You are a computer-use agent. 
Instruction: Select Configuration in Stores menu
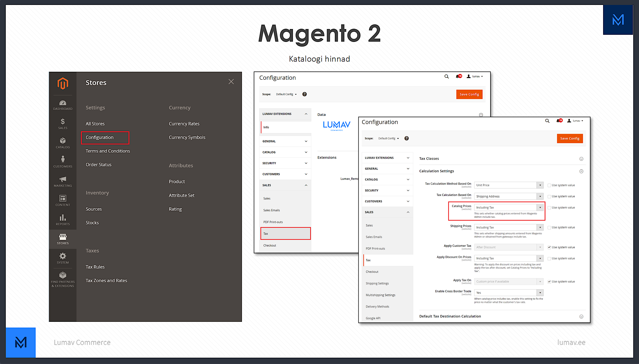click(x=99, y=137)
